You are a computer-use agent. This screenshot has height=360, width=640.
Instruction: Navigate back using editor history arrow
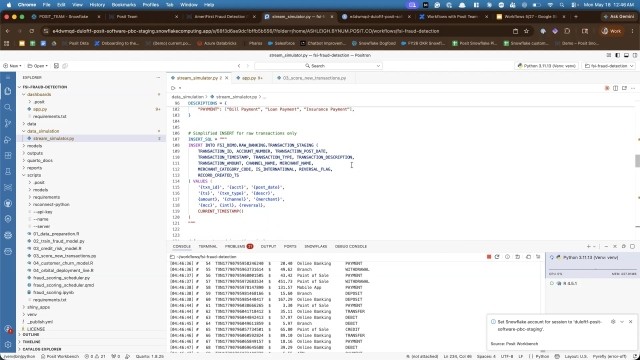[x=239, y=66]
